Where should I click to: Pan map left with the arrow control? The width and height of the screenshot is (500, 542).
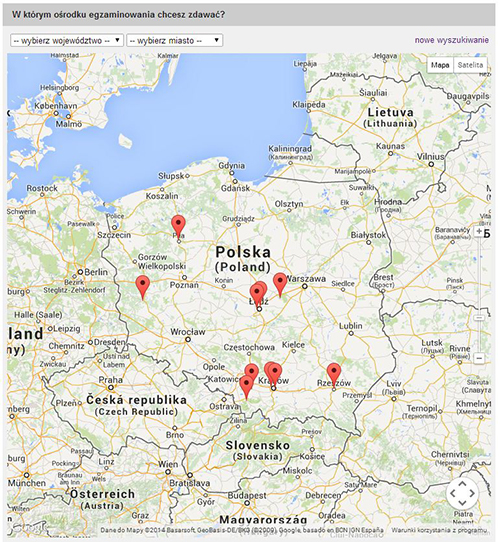453,494
